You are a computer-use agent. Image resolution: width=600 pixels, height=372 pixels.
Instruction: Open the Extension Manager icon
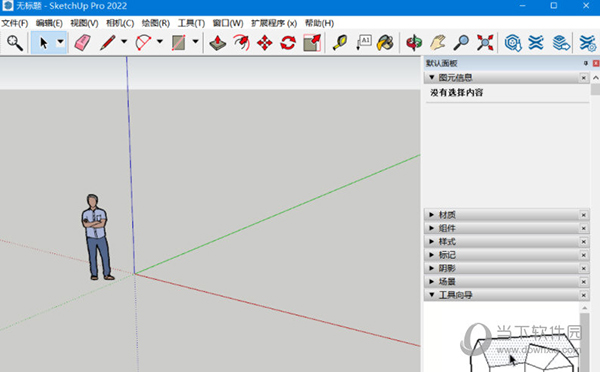click(x=587, y=42)
